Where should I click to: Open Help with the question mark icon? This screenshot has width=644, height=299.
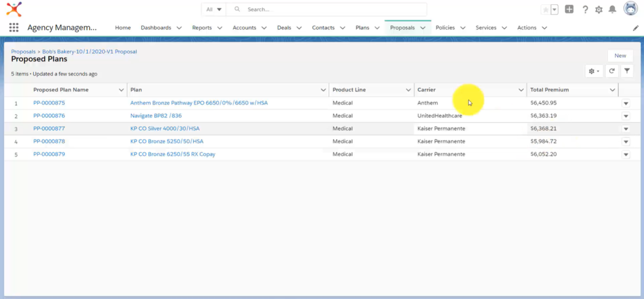click(584, 9)
